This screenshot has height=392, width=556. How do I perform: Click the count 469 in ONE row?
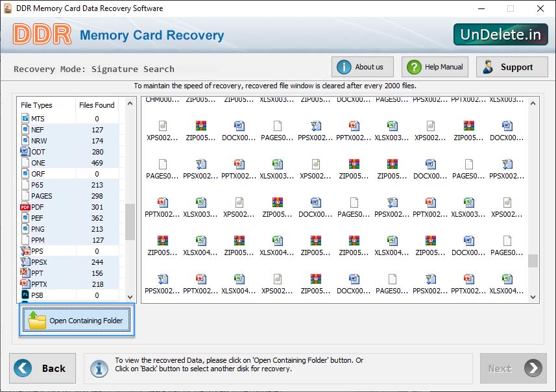pyautogui.click(x=97, y=163)
